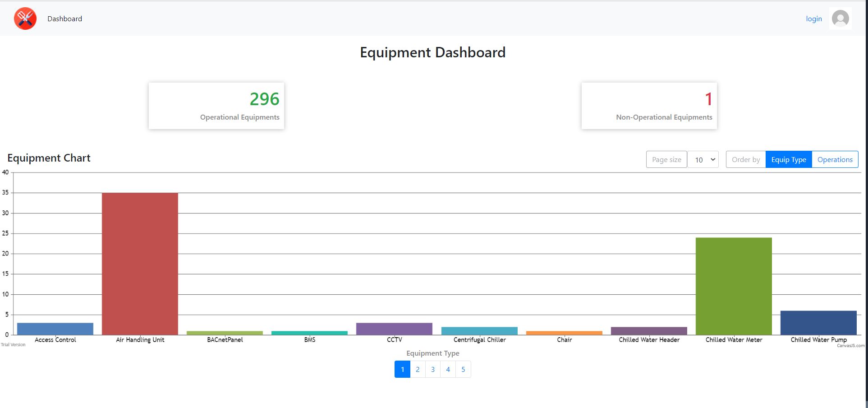
Task: Select Dashboard in the navigation bar
Action: point(64,19)
